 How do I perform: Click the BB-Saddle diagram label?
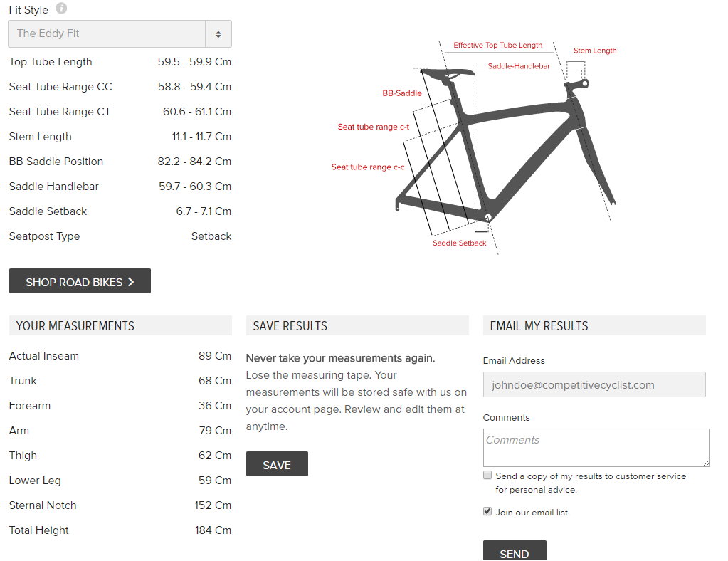coord(402,93)
